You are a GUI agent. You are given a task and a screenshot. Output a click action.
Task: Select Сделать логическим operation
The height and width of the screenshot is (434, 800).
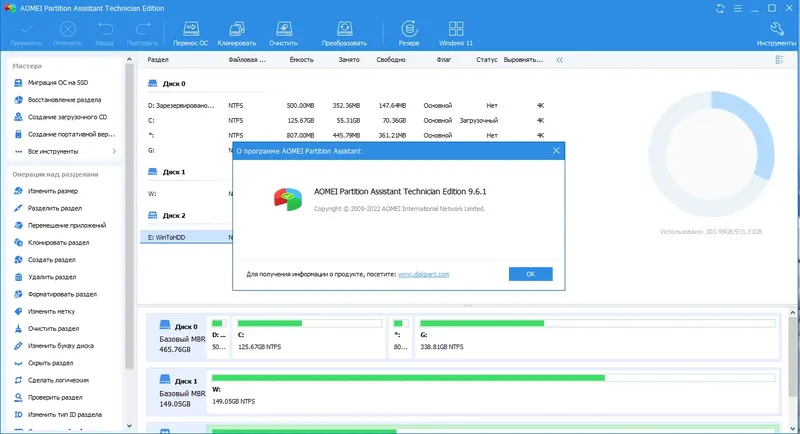[x=58, y=380]
